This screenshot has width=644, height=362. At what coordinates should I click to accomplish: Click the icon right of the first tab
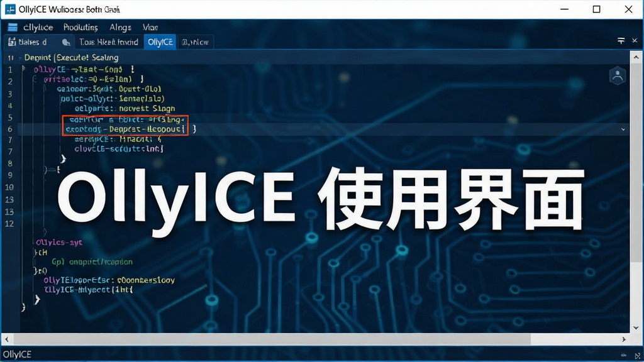[65, 42]
